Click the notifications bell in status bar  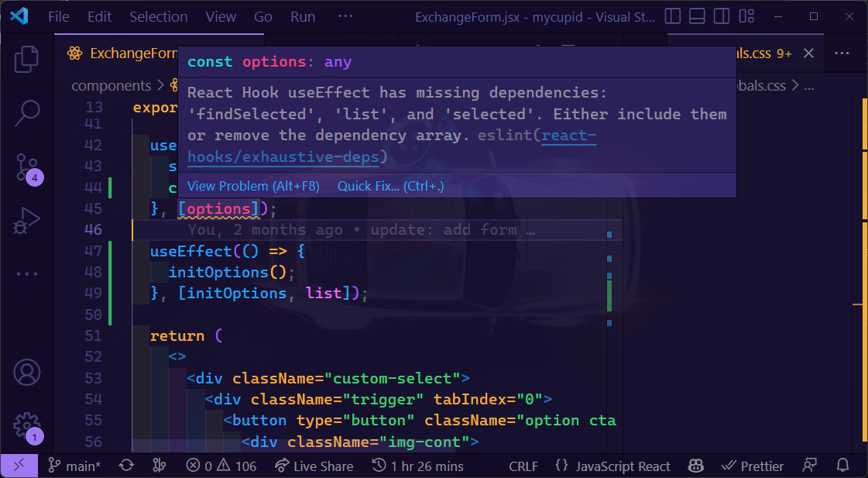843,466
